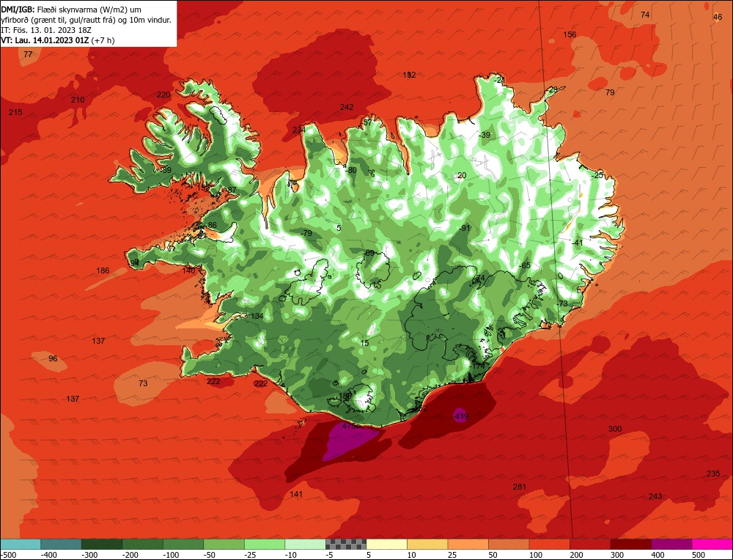Click the 15 value on the map
The image size is (733, 560).
(364, 343)
